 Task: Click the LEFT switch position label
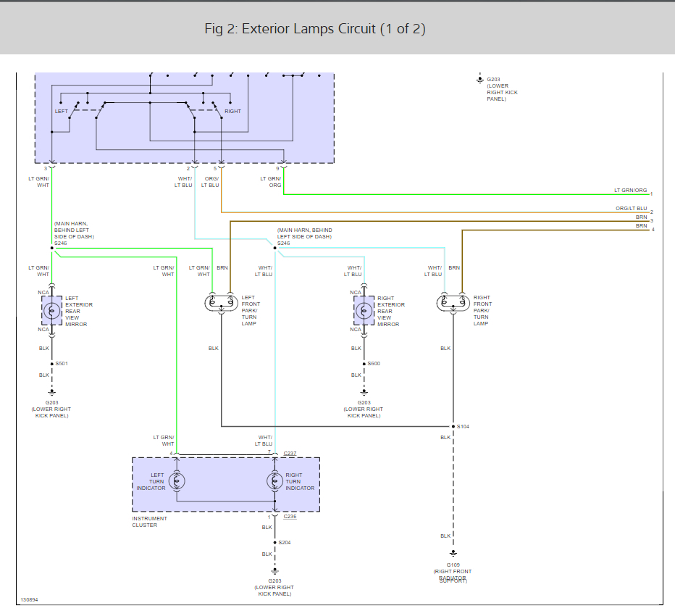62,112
